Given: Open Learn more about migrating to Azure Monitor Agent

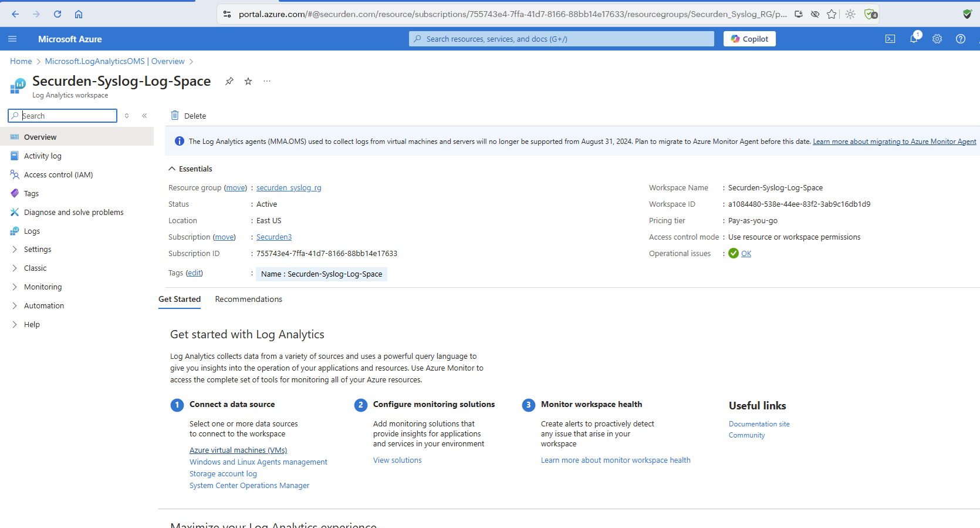Looking at the screenshot, I should 894,142.
